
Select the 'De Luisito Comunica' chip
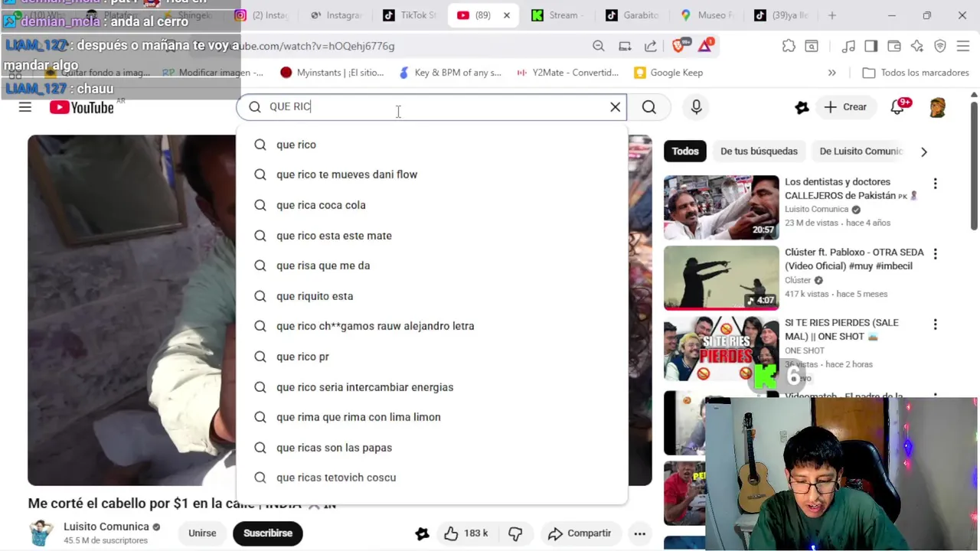[x=861, y=152]
